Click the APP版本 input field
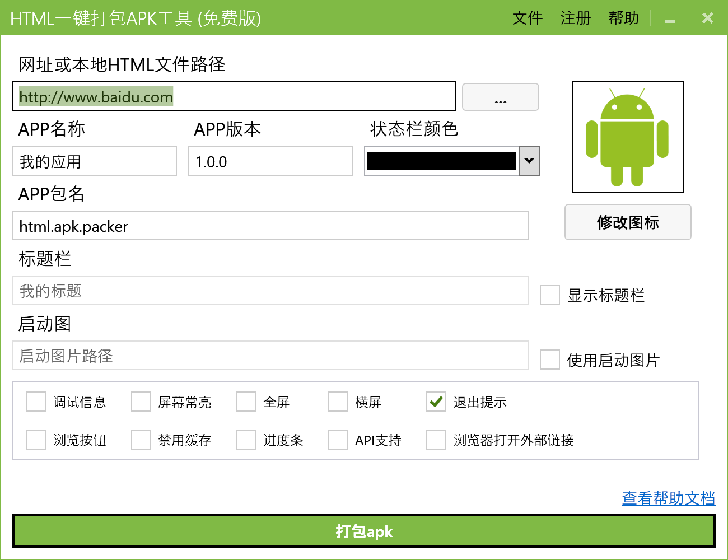Image resolution: width=728 pixels, height=560 pixels. pos(270,161)
